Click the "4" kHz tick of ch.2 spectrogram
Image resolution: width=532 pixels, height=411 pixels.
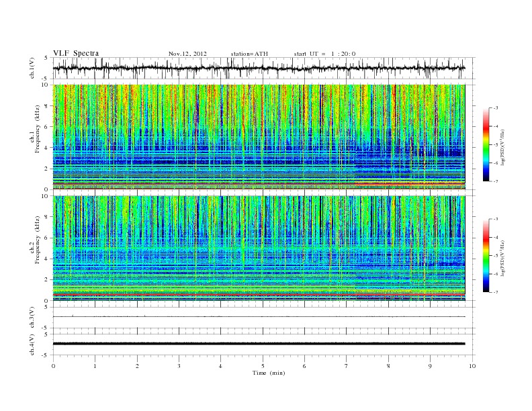pyautogui.click(x=46, y=259)
